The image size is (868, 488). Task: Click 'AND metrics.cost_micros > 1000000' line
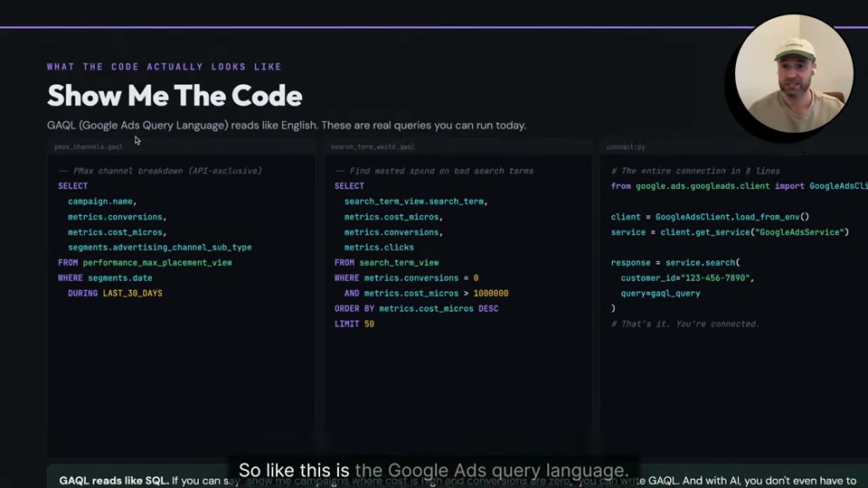click(426, 293)
